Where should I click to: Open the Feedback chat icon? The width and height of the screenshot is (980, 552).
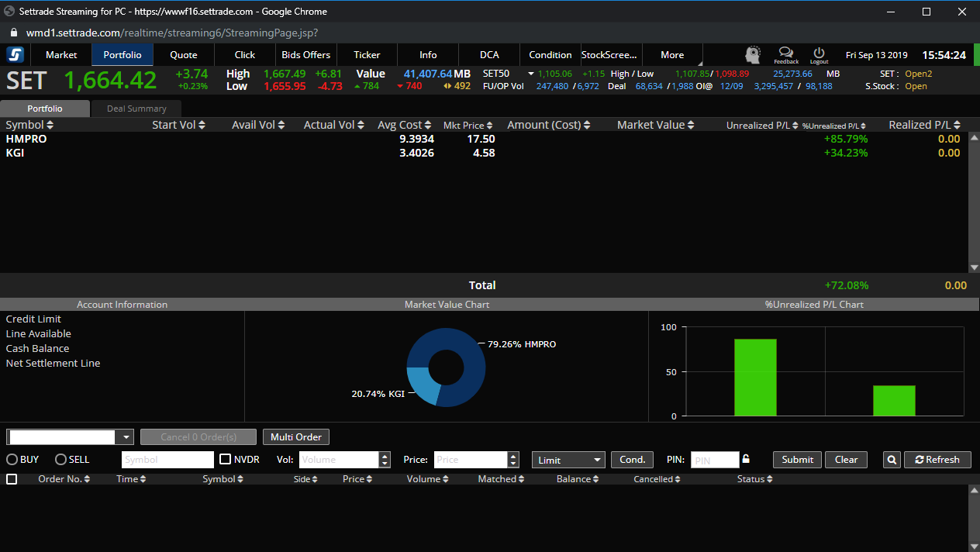pyautogui.click(x=785, y=53)
